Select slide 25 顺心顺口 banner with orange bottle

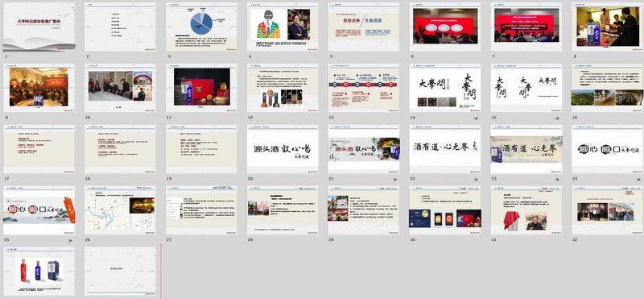point(39,210)
